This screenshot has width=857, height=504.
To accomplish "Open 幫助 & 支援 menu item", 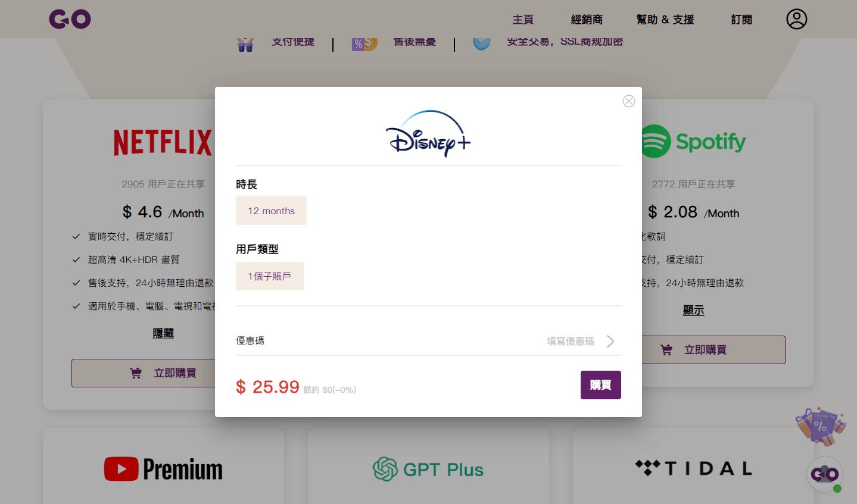I will click(x=665, y=20).
